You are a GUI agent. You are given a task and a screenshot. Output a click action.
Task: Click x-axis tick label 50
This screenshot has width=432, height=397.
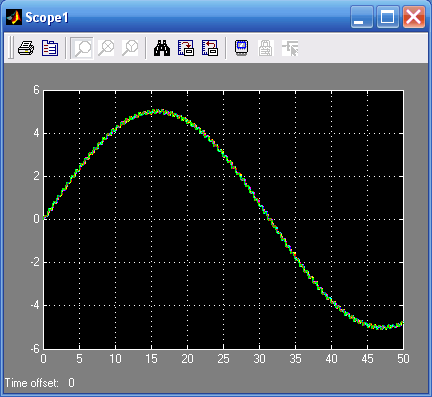403,359
